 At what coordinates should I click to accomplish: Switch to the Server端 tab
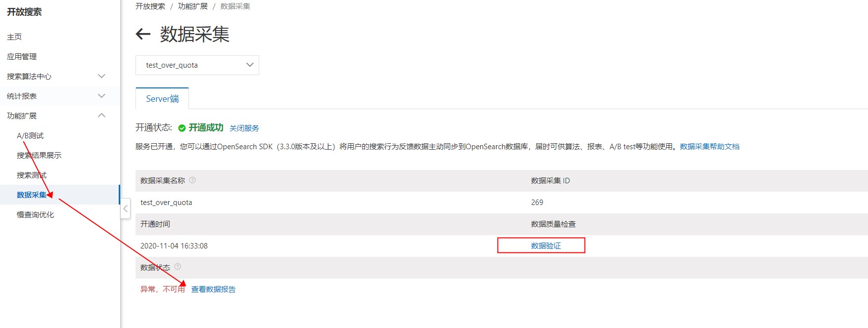coord(162,99)
